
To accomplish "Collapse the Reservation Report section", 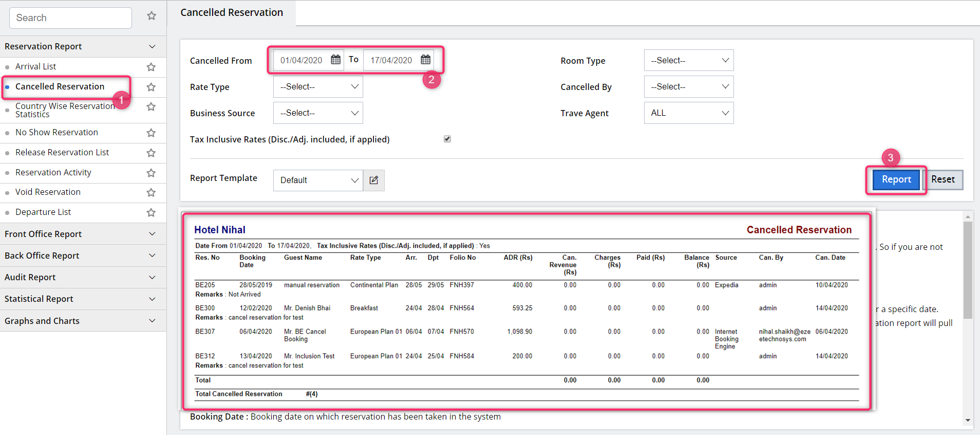I will coord(83,46).
